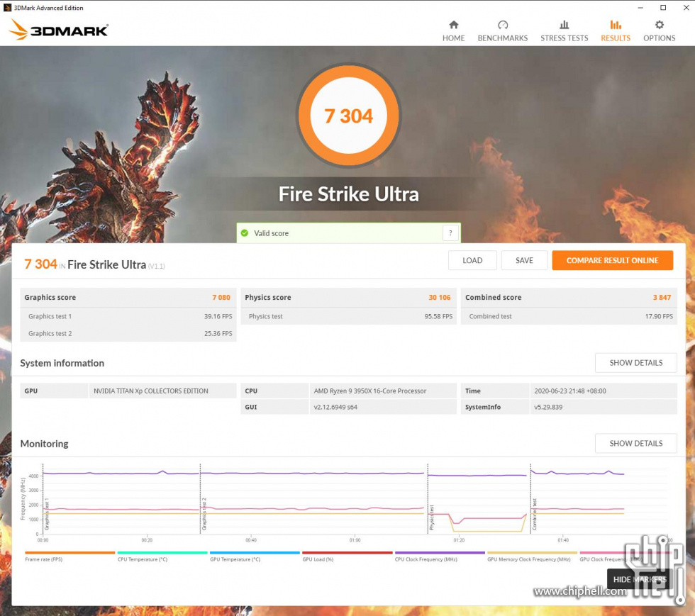Toggle the CPU Temperature legend series
Viewport: 695px width, 616px height.
point(162,556)
